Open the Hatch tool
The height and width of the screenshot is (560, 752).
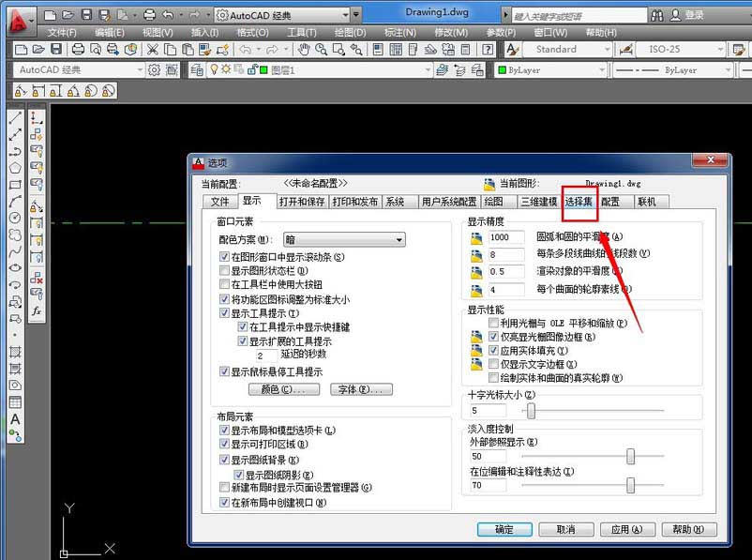[x=14, y=352]
